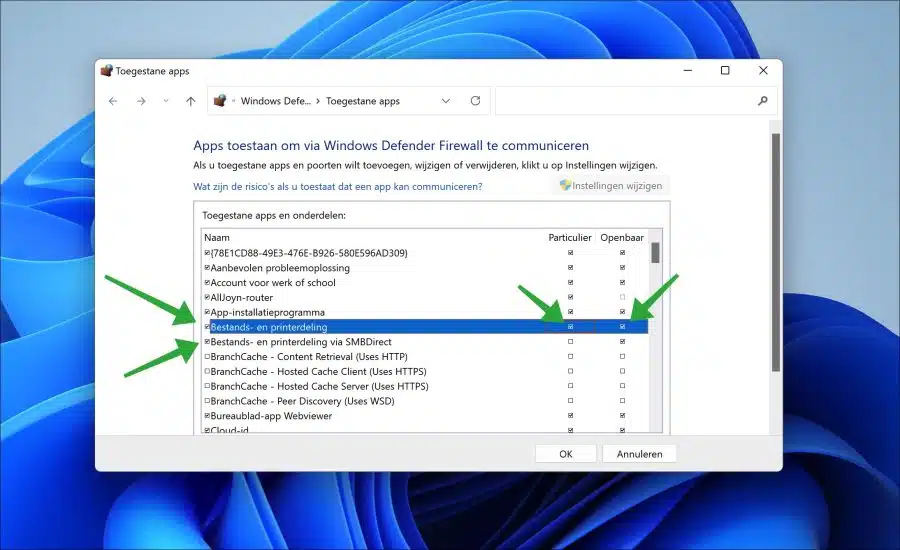Open the Windows Defe... breadcrumb
This screenshot has height=550, width=900.
tap(276, 101)
